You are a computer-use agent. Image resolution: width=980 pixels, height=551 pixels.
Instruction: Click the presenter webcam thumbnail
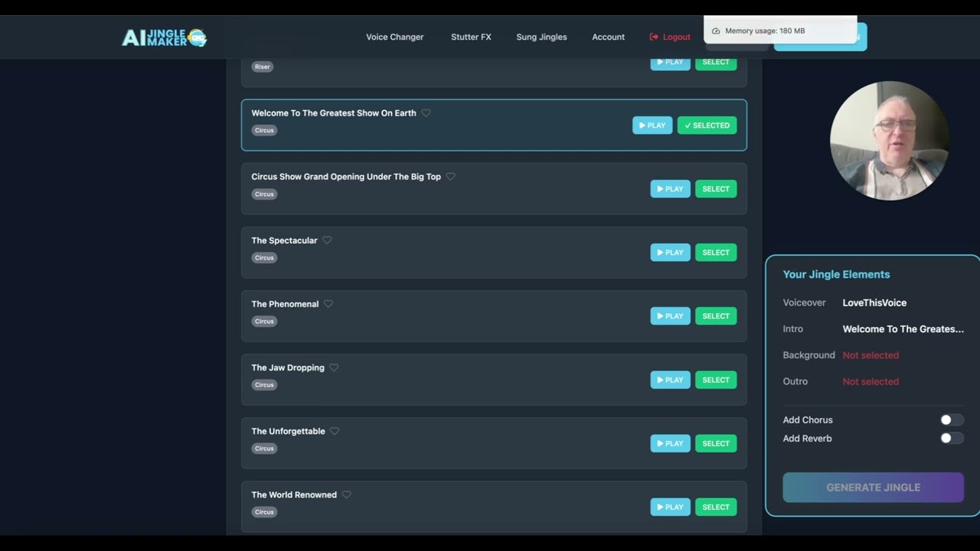coord(889,141)
